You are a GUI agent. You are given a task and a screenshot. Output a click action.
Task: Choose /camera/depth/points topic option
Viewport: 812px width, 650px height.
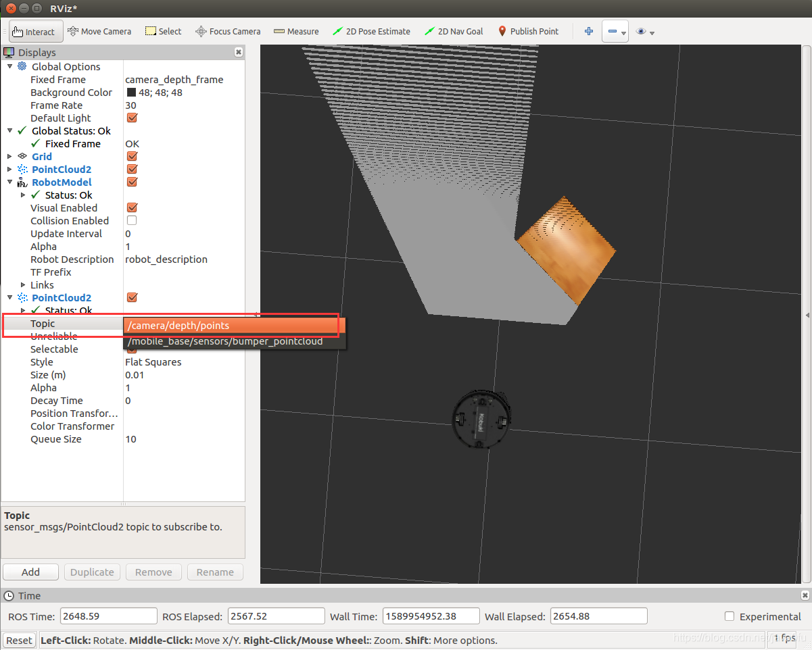click(x=235, y=326)
